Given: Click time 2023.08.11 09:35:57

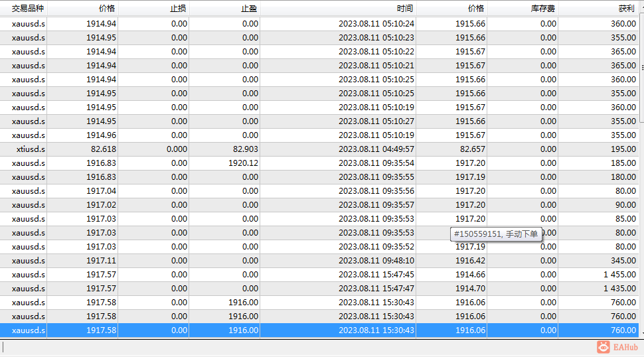Looking at the screenshot, I should click(376, 205).
